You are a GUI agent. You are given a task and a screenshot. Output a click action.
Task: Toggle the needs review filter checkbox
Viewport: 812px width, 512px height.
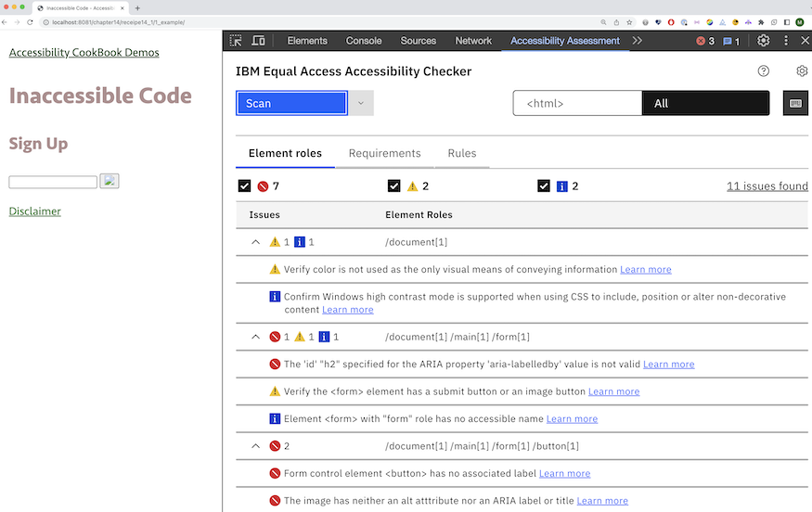[x=394, y=186]
